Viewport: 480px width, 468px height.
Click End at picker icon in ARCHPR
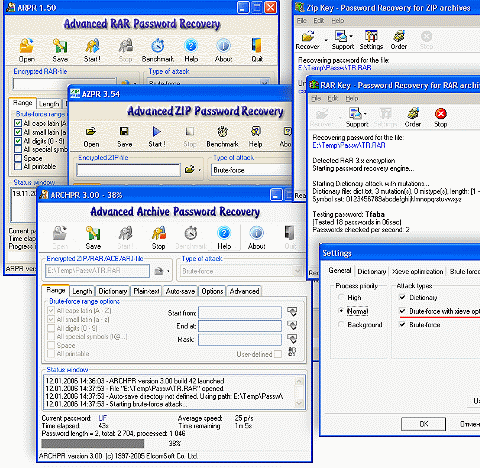(292, 326)
